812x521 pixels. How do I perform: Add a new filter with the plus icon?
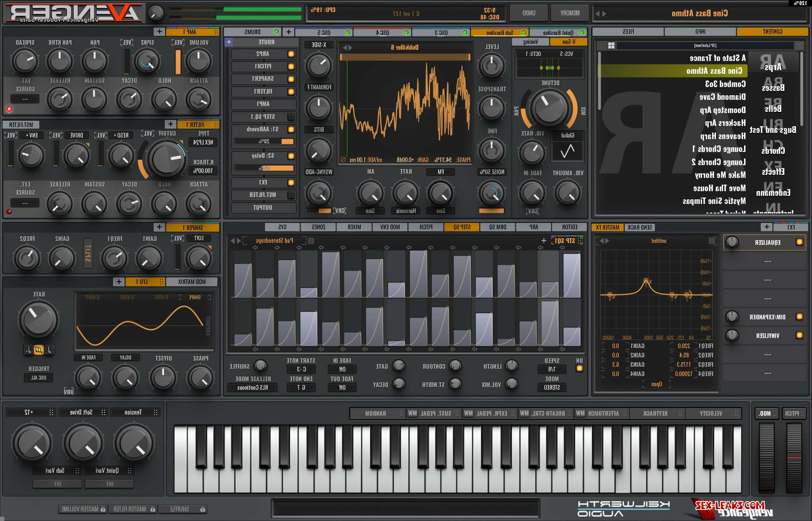pyautogui.click(x=170, y=124)
